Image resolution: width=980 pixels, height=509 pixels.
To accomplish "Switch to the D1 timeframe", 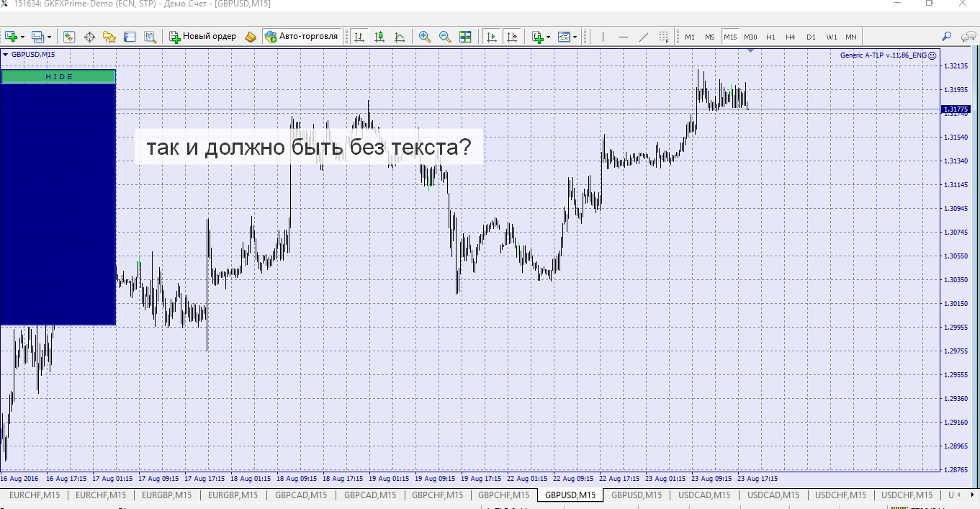I will (x=811, y=36).
